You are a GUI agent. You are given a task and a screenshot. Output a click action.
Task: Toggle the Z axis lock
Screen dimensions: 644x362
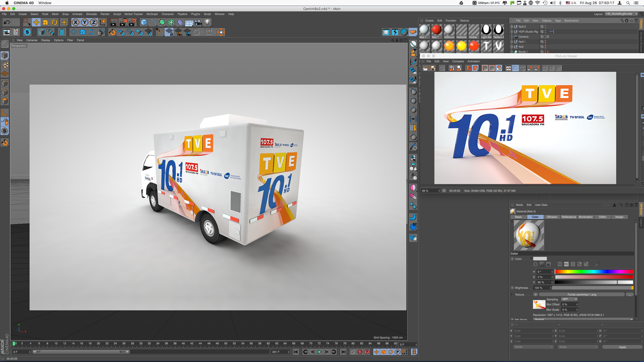93,22
